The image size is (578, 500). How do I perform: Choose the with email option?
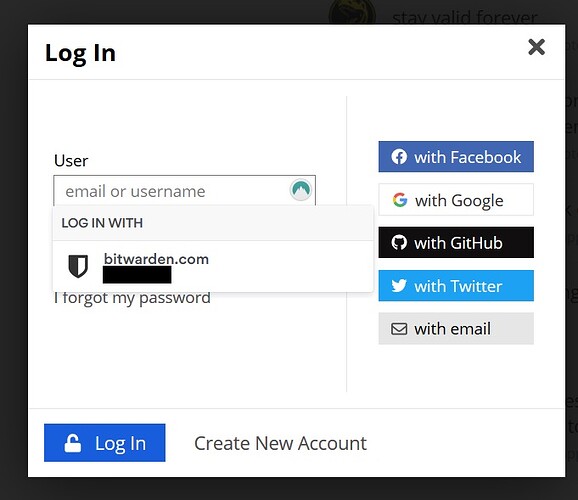tap(456, 329)
